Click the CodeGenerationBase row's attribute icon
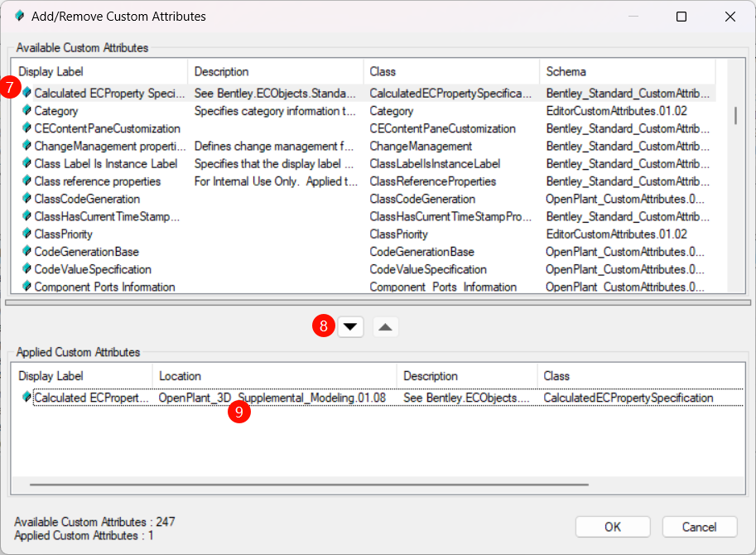 point(27,251)
